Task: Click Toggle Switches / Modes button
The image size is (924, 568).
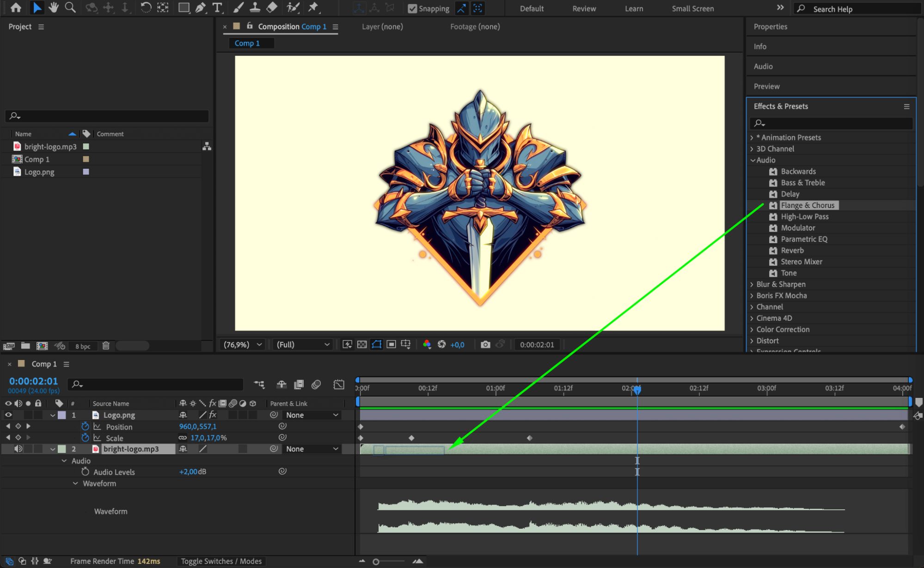Action: [221, 561]
